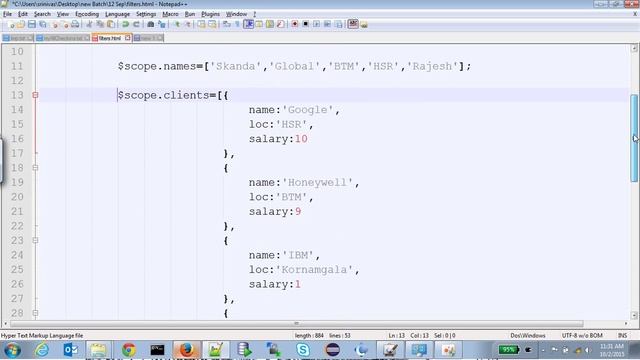Screen dimensions: 640x360
Task: Click Dos\Windows line ending in status bar
Action: (x=528, y=336)
